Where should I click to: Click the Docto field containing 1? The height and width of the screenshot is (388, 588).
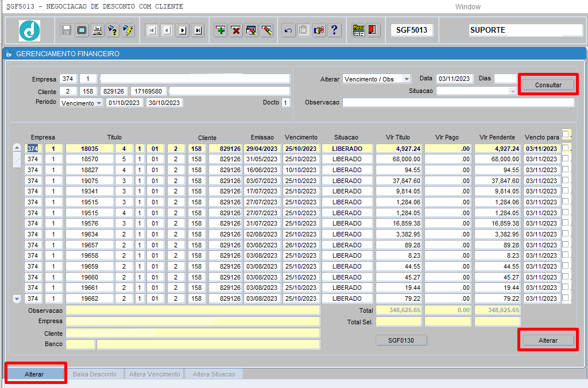pyautogui.click(x=286, y=102)
